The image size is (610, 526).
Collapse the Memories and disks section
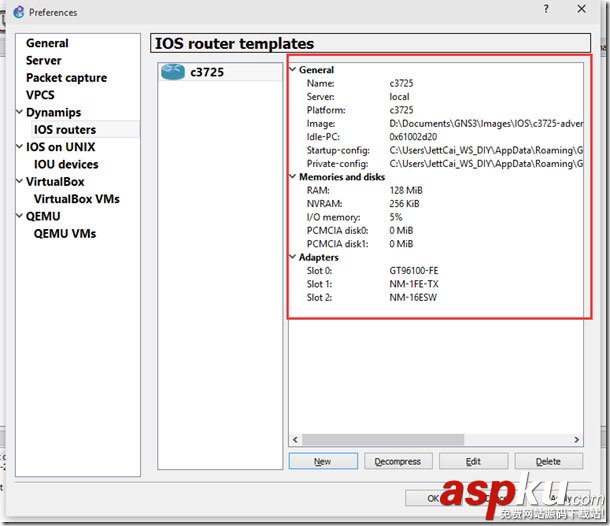coord(293,177)
